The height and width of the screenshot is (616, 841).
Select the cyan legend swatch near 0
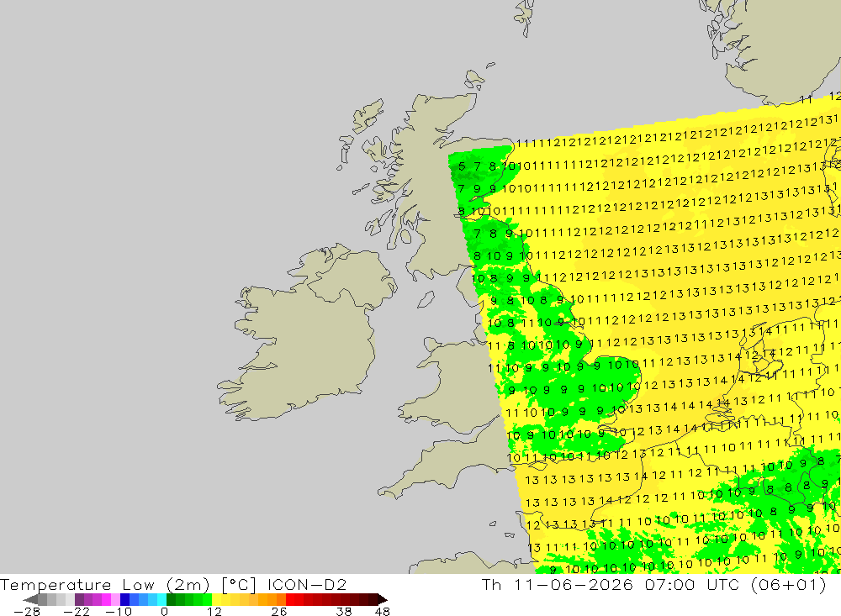[161, 600]
